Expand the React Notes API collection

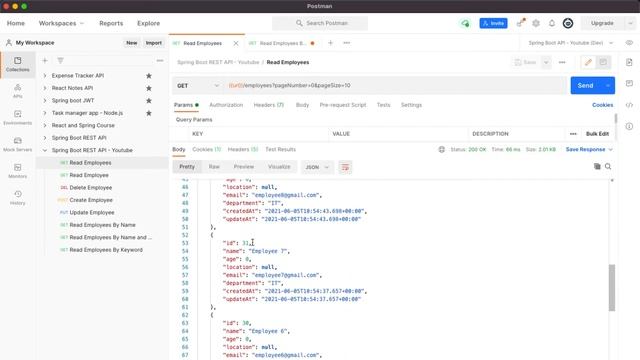[x=44, y=88]
